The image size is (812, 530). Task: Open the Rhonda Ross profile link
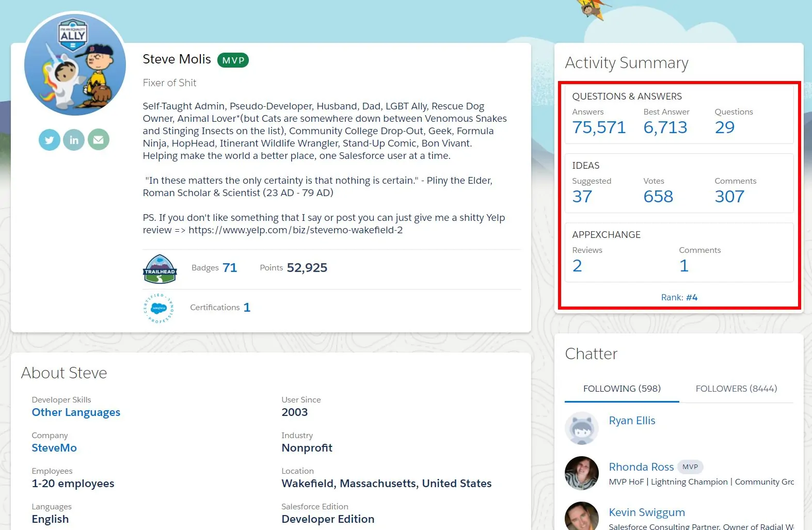pyautogui.click(x=642, y=467)
